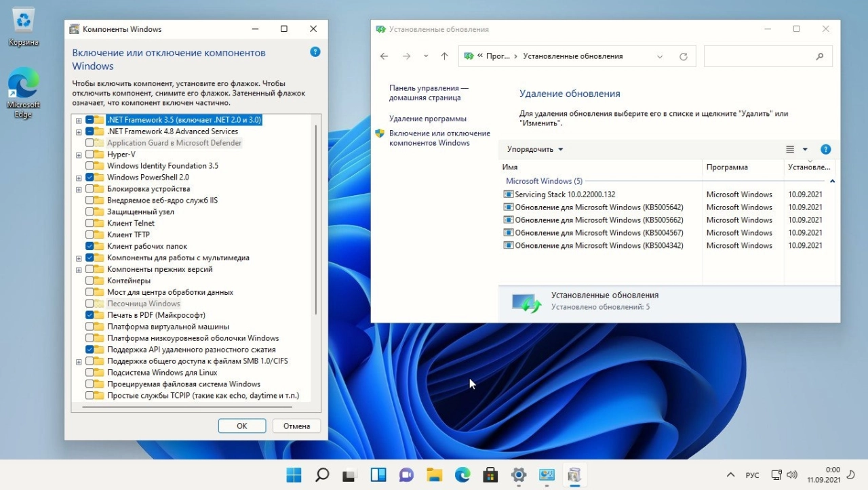This screenshot has width=868, height=490.
Task: Click the search magnifier in Установленные обновления
Action: tap(820, 56)
